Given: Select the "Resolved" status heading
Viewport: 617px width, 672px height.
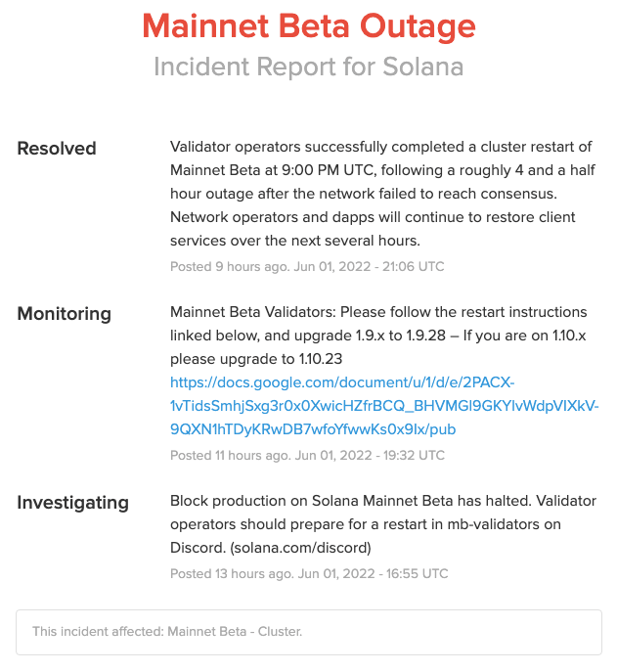Looking at the screenshot, I should point(57,149).
